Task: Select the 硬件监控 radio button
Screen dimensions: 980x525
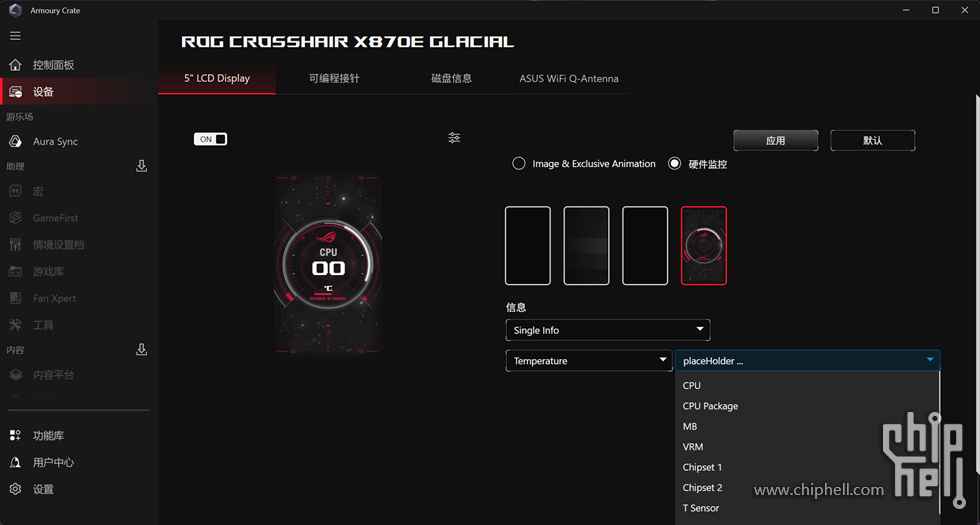Action: point(675,164)
